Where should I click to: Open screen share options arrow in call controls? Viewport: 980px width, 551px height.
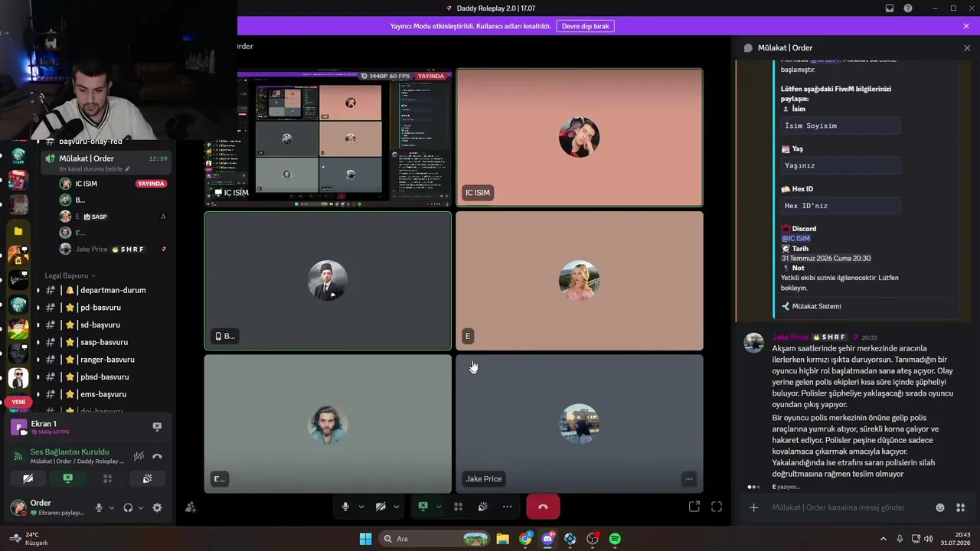pyautogui.click(x=438, y=507)
